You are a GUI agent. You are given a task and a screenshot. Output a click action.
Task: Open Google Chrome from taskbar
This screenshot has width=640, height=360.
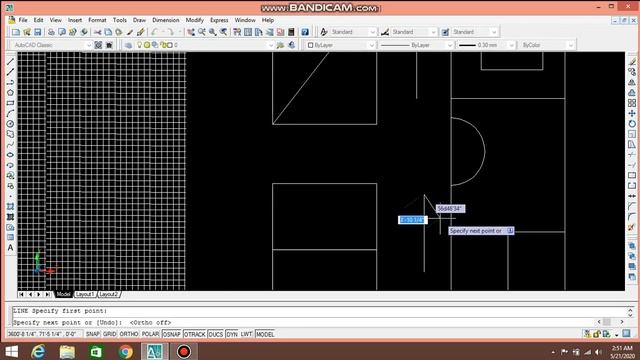[x=126, y=351]
